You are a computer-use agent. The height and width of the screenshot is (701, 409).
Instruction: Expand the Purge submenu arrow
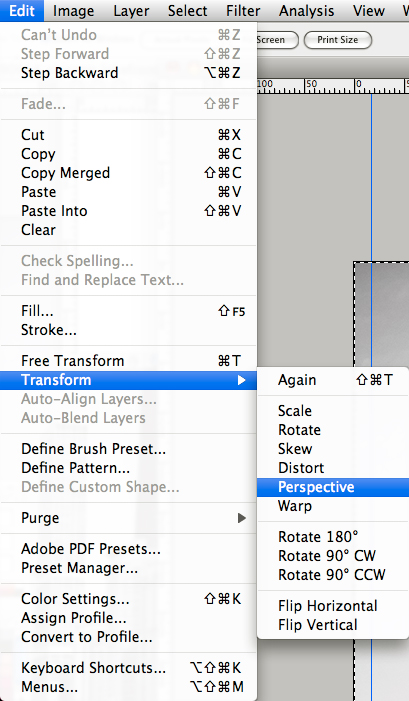[241, 518]
